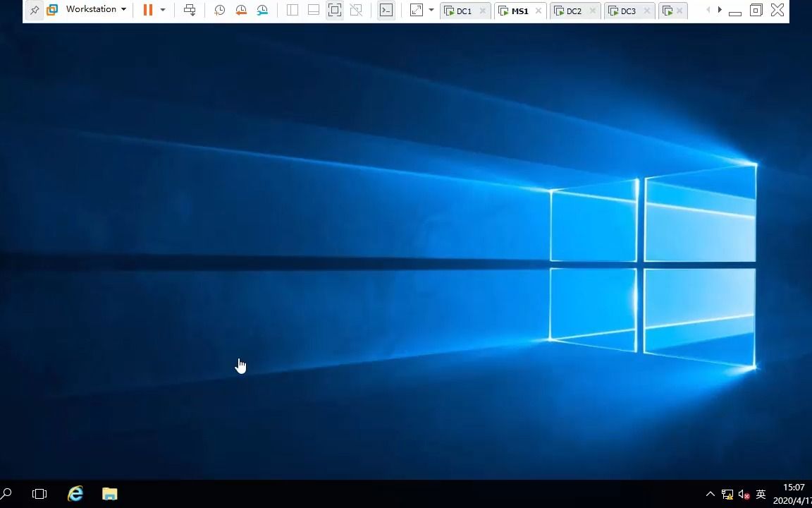Open File Explorer from taskbar
Image resolution: width=812 pixels, height=508 pixels.
pyautogui.click(x=110, y=494)
